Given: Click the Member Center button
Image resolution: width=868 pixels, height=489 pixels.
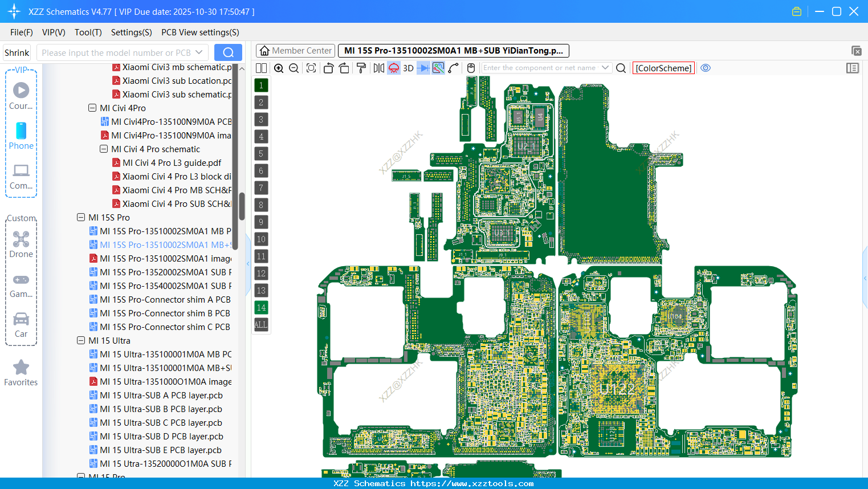Looking at the screenshot, I should (x=295, y=50).
